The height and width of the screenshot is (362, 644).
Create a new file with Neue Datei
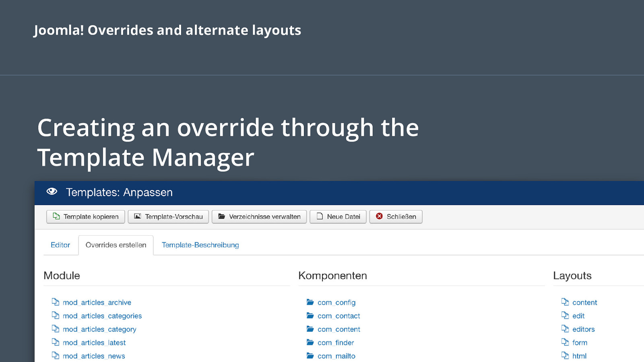click(338, 217)
